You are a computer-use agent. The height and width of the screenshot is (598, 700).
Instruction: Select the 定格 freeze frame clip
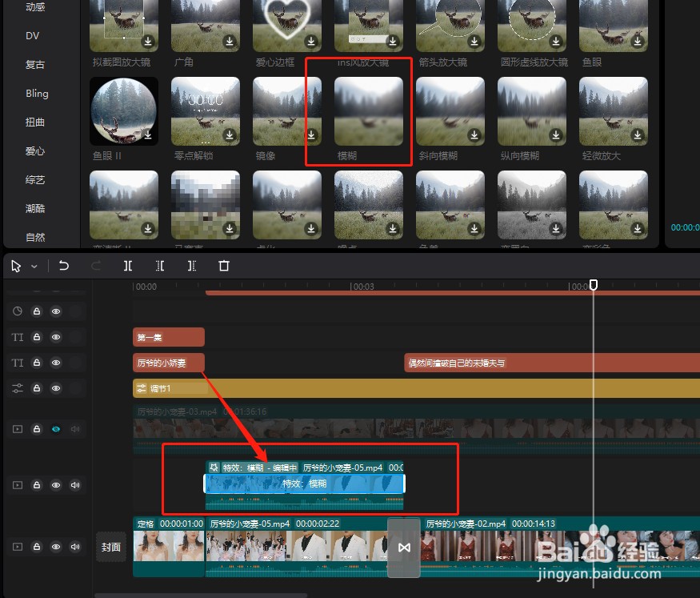coord(169,547)
